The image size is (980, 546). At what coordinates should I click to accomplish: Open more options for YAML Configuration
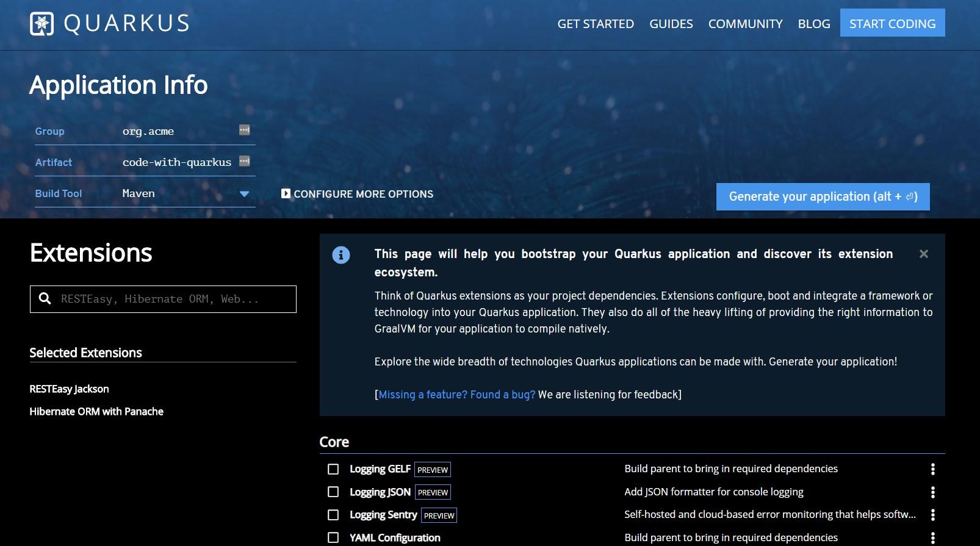point(932,538)
